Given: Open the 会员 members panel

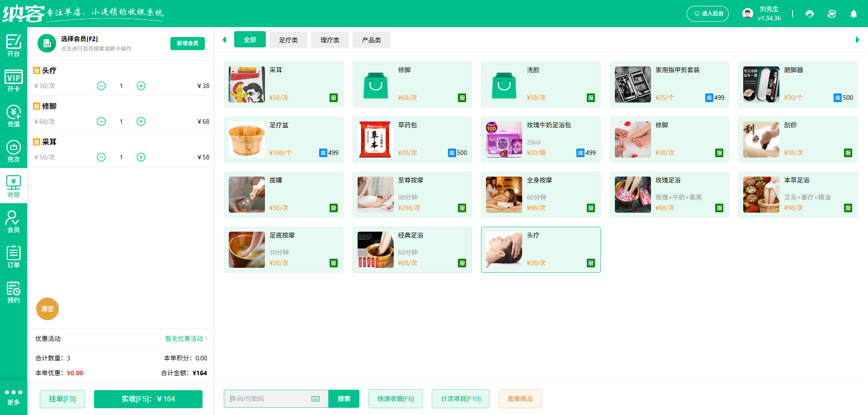Looking at the screenshot, I should coord(14,221).
